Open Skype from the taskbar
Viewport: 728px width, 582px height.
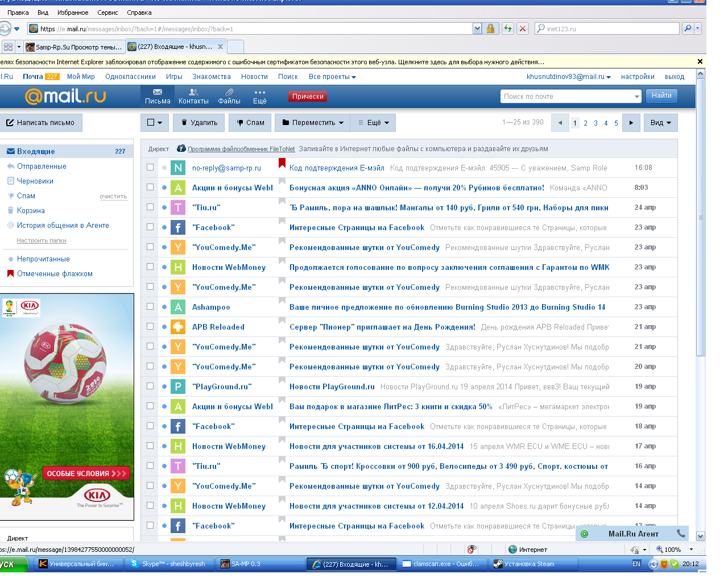[x=169, y=564]
